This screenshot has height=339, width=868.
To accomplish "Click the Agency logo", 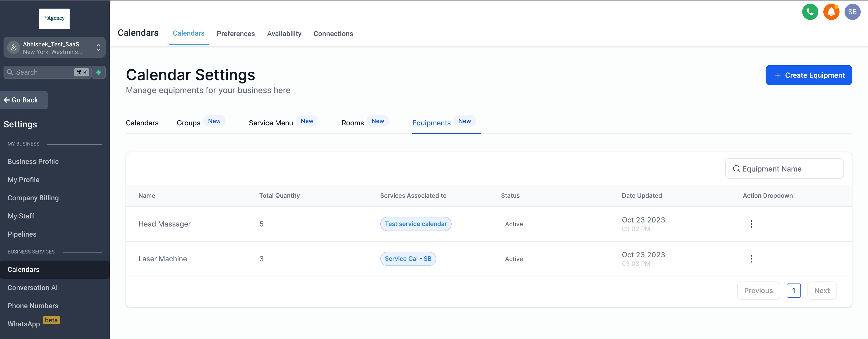I will tap(54, 18).
